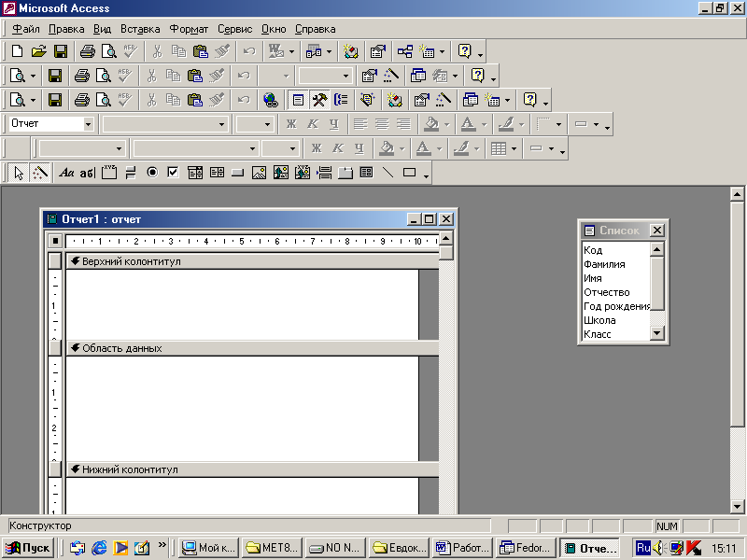Open a database with the open folder icon
The width and height of the screenshot is (747, 560).
[38, 51]
